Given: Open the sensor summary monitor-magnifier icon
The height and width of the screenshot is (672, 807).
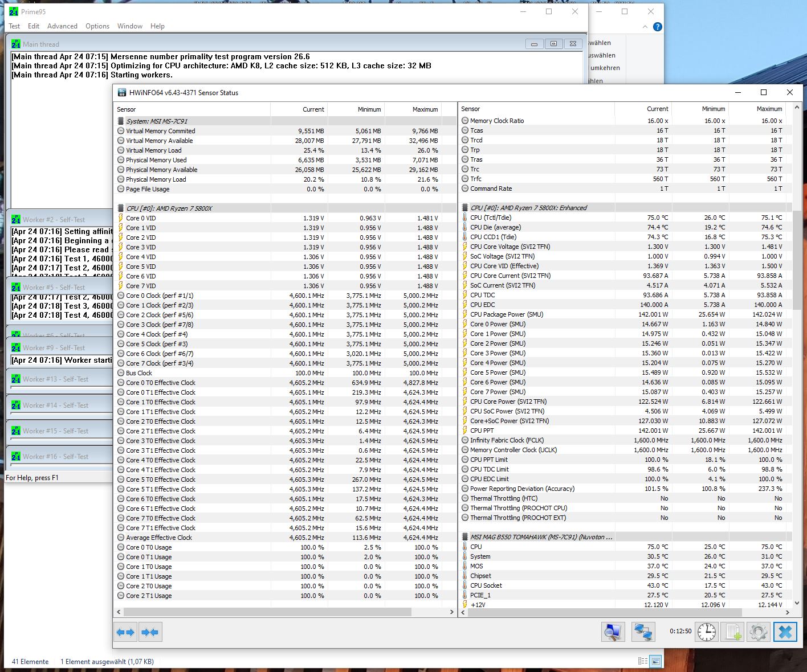Looking at the screenshot, I should 613,632.
